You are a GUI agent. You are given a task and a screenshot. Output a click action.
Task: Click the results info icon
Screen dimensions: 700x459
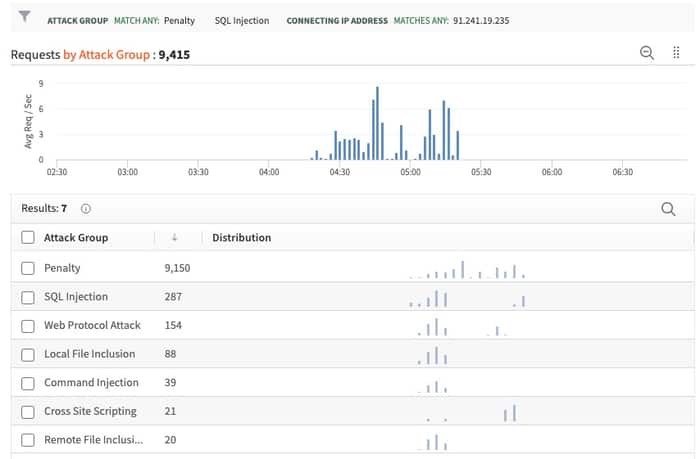tap(85, 209)
